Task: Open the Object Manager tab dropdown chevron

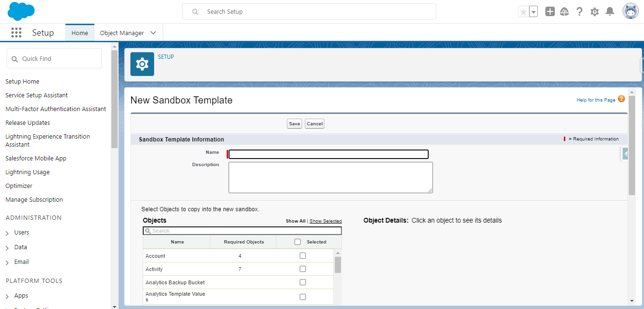Action: [153, 33]
